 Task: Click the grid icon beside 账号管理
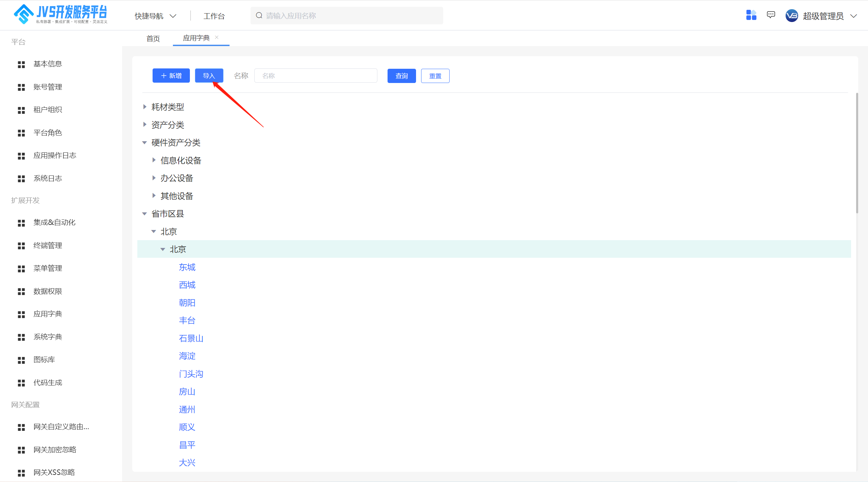coord(21,87)
